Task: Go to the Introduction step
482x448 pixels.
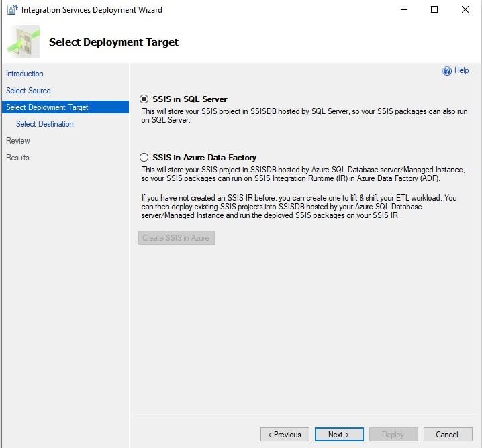Action: [x=25, y=74]
